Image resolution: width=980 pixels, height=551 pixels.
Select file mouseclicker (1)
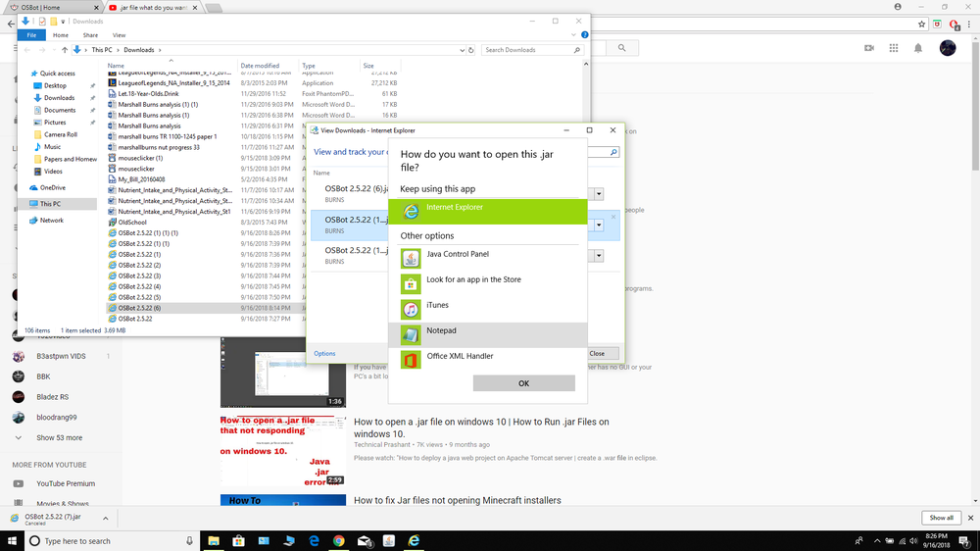pos(140,158)
